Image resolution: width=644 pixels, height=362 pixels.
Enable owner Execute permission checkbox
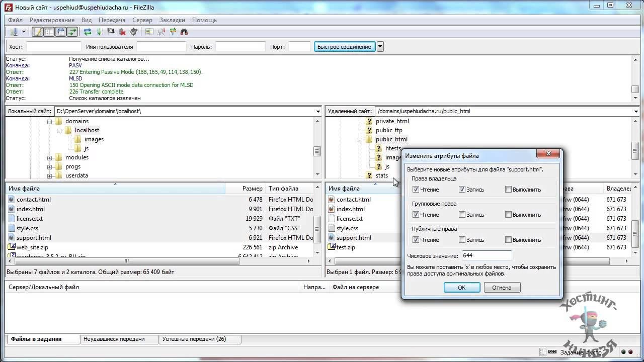[508, 190]
